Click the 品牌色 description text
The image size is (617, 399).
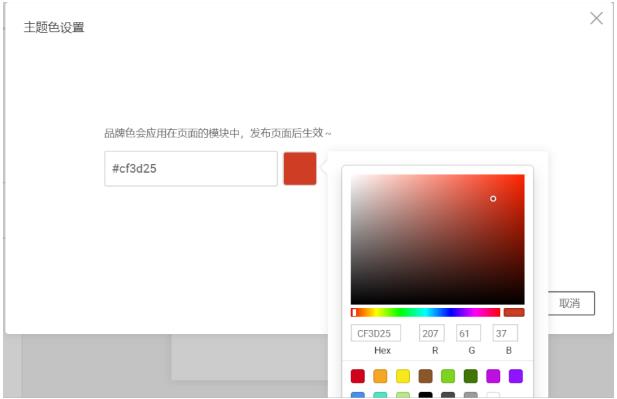[x=218, y=133]
